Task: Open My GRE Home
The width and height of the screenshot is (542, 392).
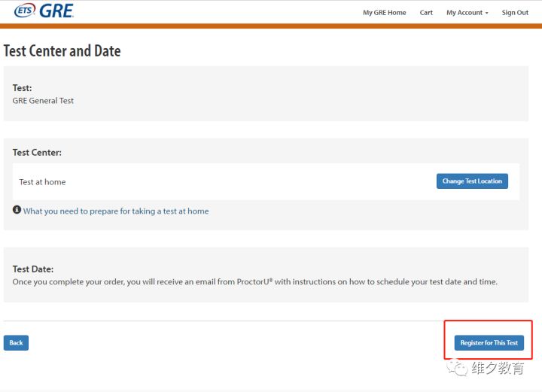Action: (x=384, y=13)
